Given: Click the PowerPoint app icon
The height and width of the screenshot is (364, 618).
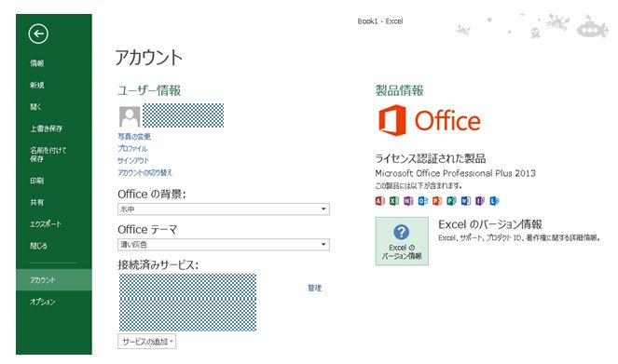Looking at the screenshot, I should [437, 201].
